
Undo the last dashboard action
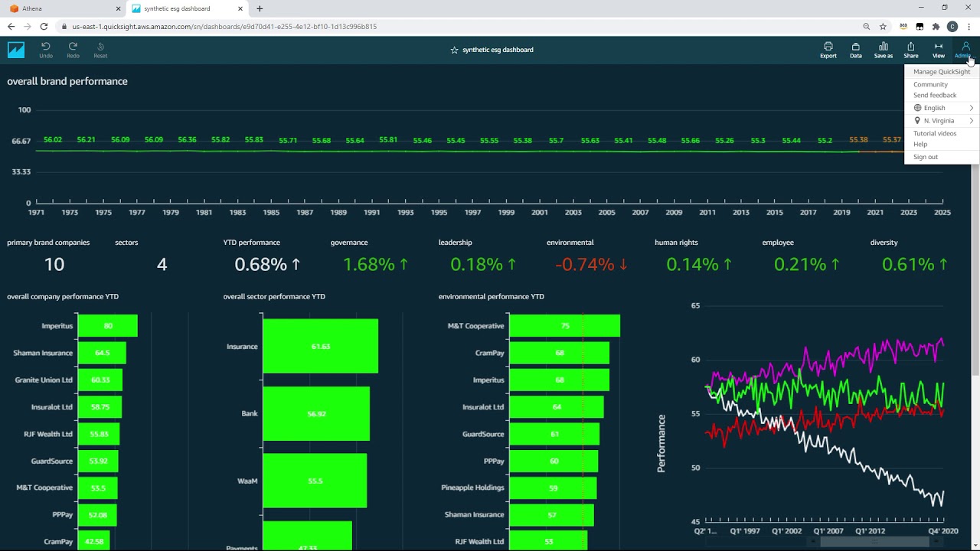pos(46,50)
